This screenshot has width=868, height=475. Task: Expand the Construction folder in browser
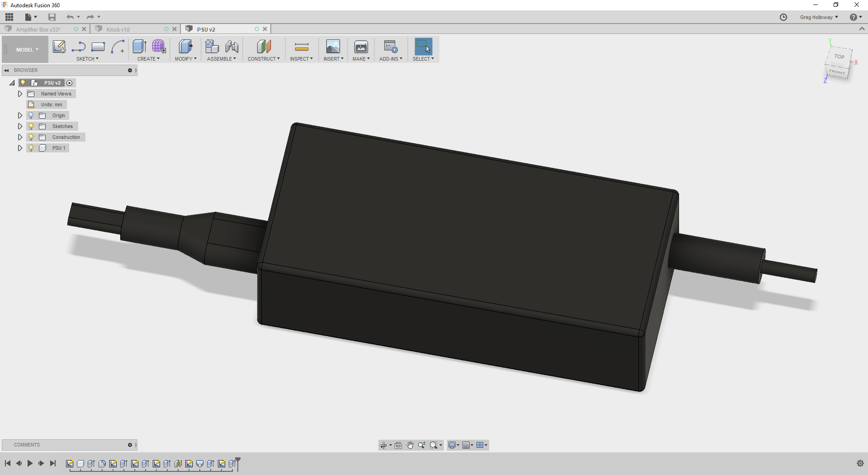click(19, 137)
